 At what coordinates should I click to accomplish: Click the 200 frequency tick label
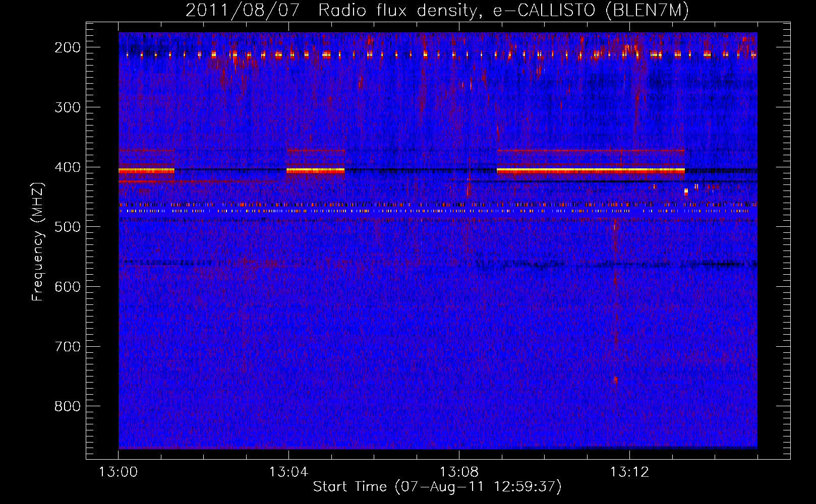(68, 47)
